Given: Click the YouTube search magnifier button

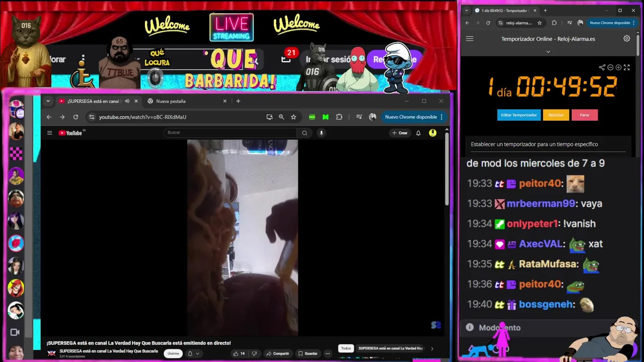Looking at the screenshot, I should click(304, 133).
